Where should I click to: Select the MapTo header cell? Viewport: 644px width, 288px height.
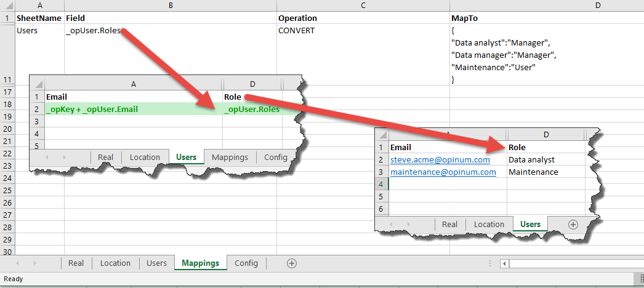tap(464, 18)
